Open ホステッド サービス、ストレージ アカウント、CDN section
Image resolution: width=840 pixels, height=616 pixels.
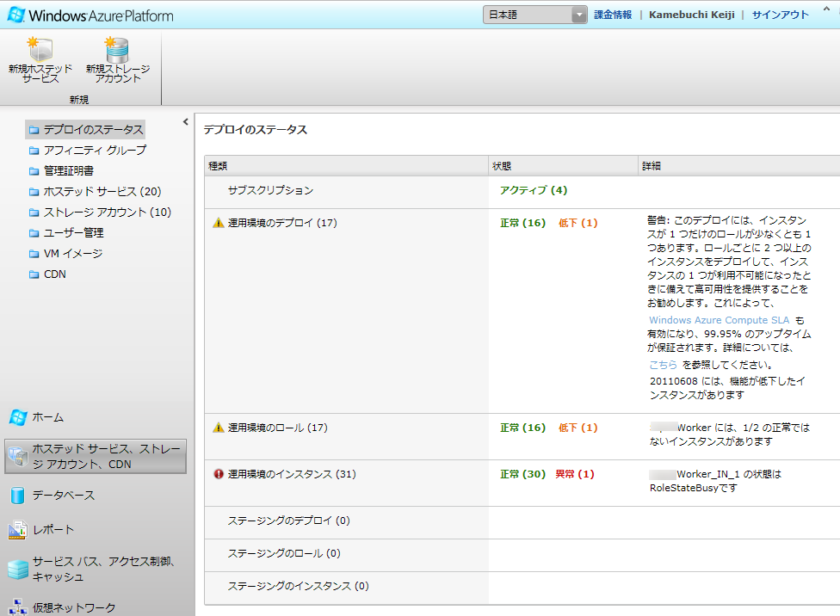click(96, 456)
